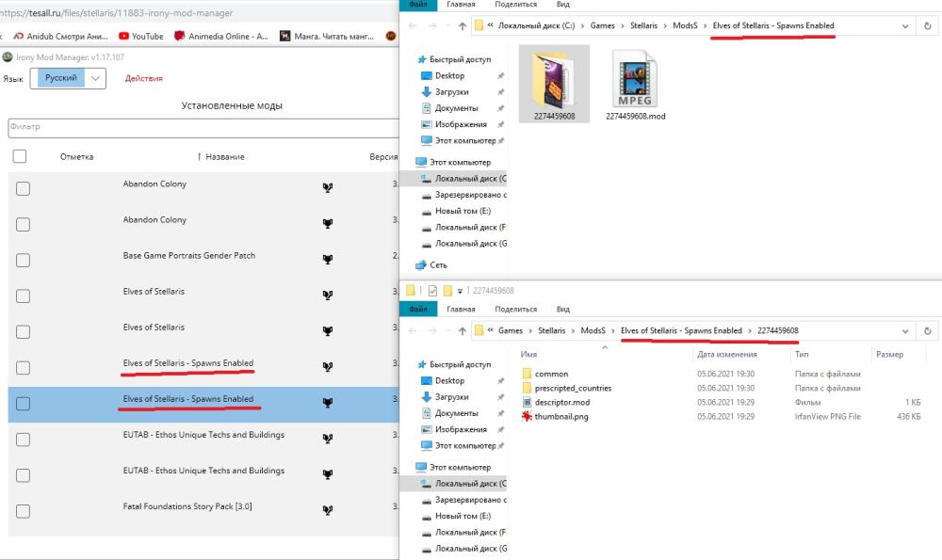Sort mods by the Название column
The width and height of the screenshot is (942, 560).
click(x=225, y=156)
